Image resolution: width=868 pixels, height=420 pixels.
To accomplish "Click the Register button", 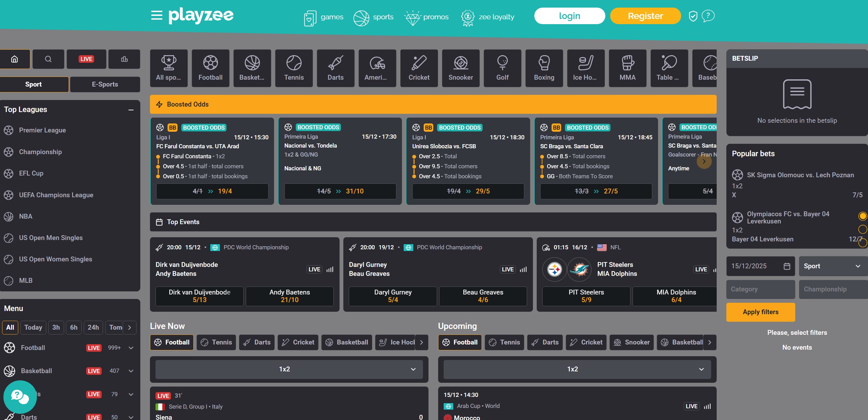I will pyautogui.click(x=645, y=16).
